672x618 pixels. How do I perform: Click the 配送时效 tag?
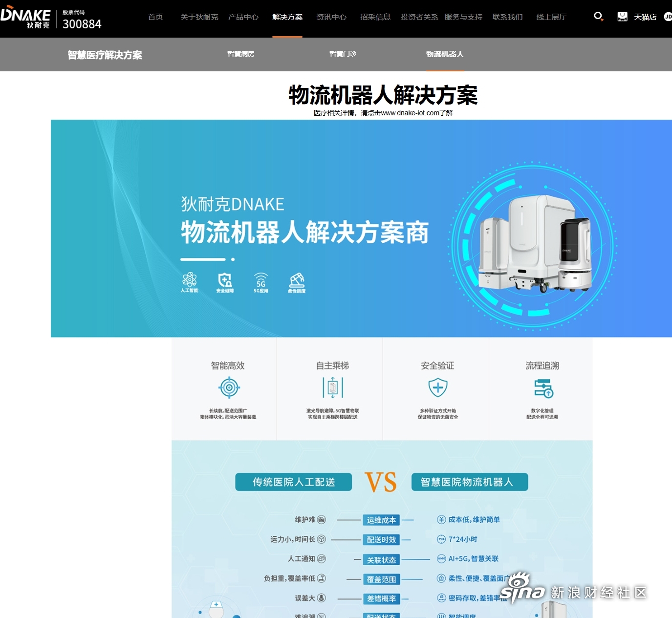[381, 540]
